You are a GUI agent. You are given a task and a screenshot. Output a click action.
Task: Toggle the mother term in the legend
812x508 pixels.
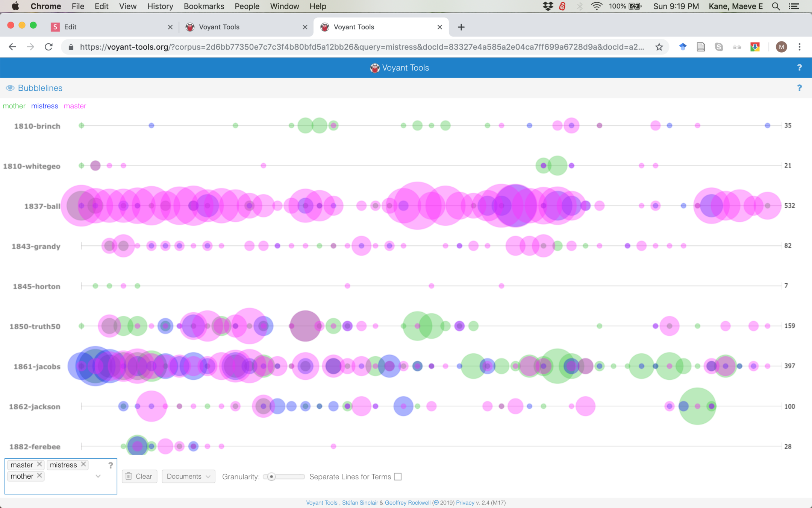point(14,106)
